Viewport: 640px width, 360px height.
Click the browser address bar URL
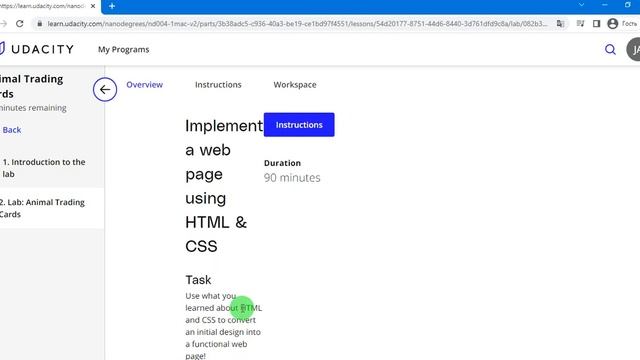click(297, 24)
